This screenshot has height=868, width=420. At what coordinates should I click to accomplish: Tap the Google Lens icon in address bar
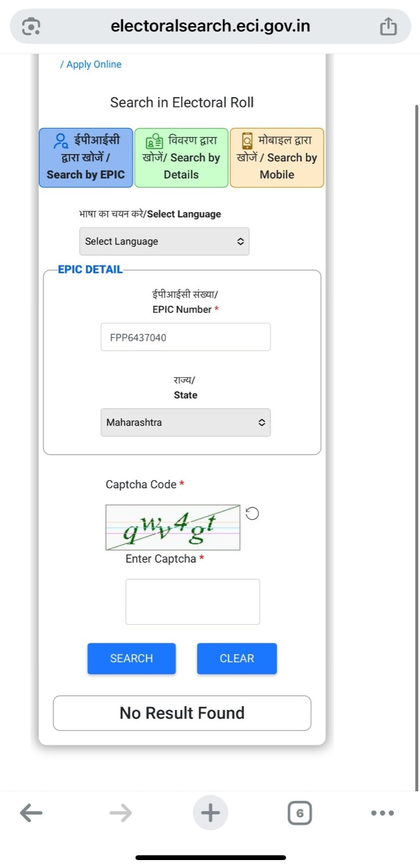(31, 26)
